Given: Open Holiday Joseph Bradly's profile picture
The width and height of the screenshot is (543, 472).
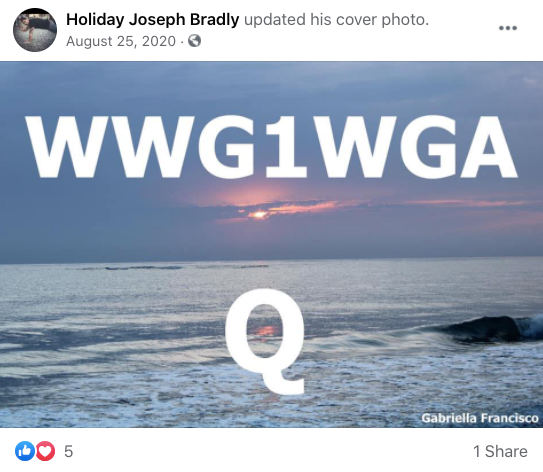Looking at the screenshot, I should point(35,30).
